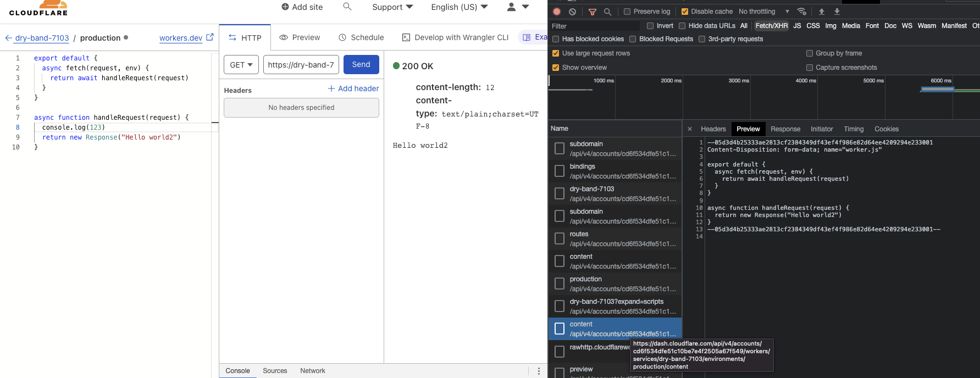Select the routes request row icon

point(560,238)
